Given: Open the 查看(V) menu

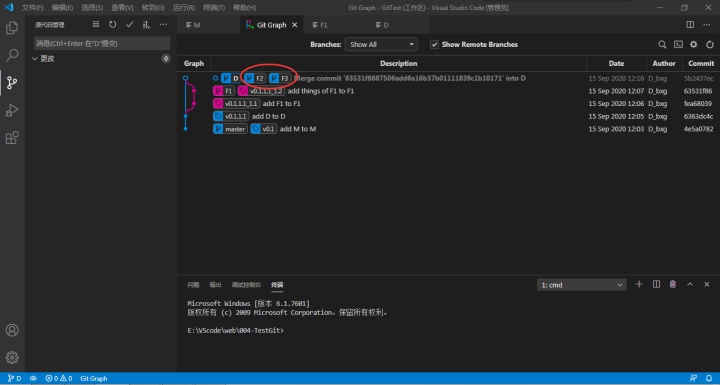Looking at the screenshot, I should [x=122, y=8].
